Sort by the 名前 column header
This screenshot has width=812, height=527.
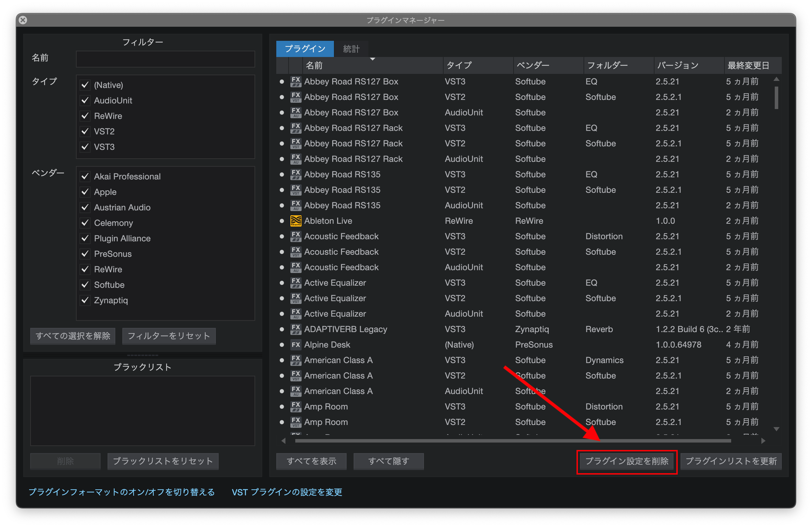373,65
